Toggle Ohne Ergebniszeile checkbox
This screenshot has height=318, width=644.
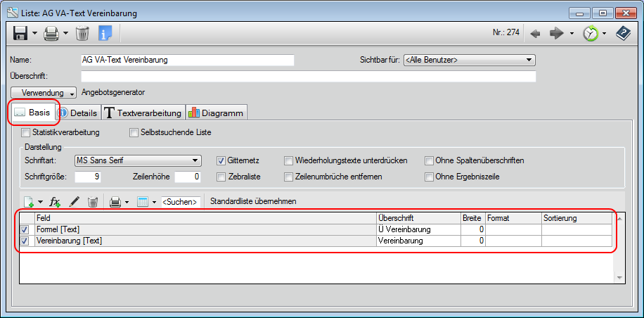(429, 177)
